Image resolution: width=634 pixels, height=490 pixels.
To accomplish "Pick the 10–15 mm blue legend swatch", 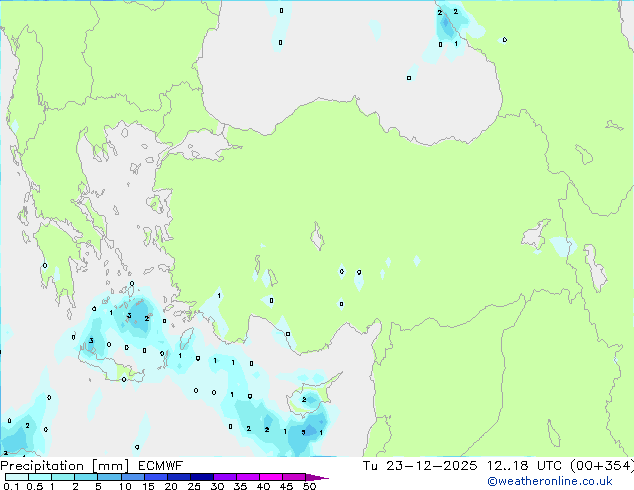I will tap(133, 477).
